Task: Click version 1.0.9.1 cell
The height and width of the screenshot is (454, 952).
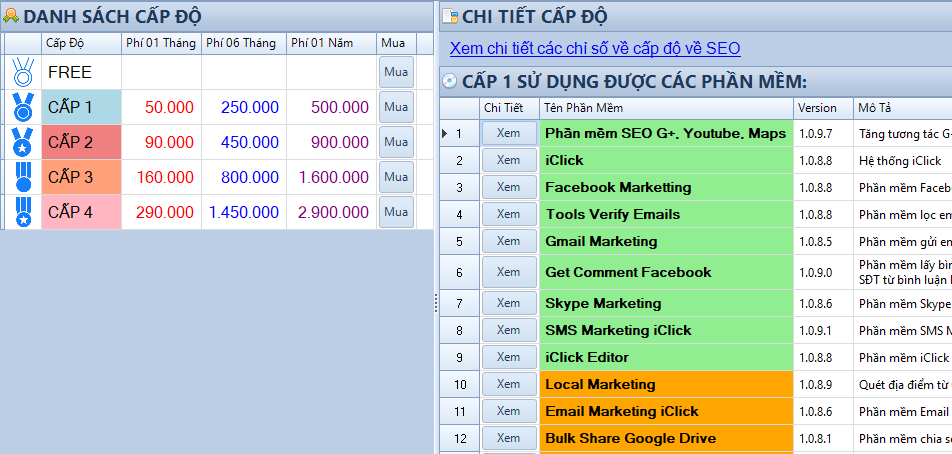Action: 823,330
